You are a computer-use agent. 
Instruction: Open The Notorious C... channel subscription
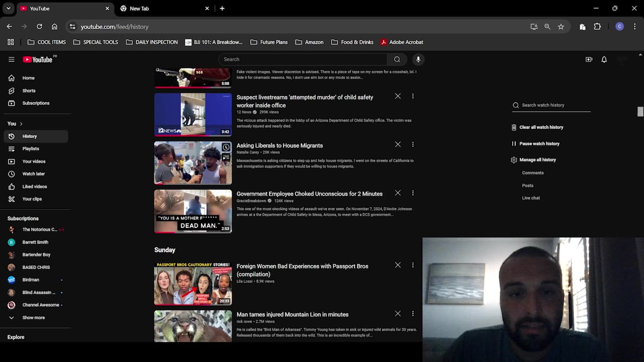[35, 230]
